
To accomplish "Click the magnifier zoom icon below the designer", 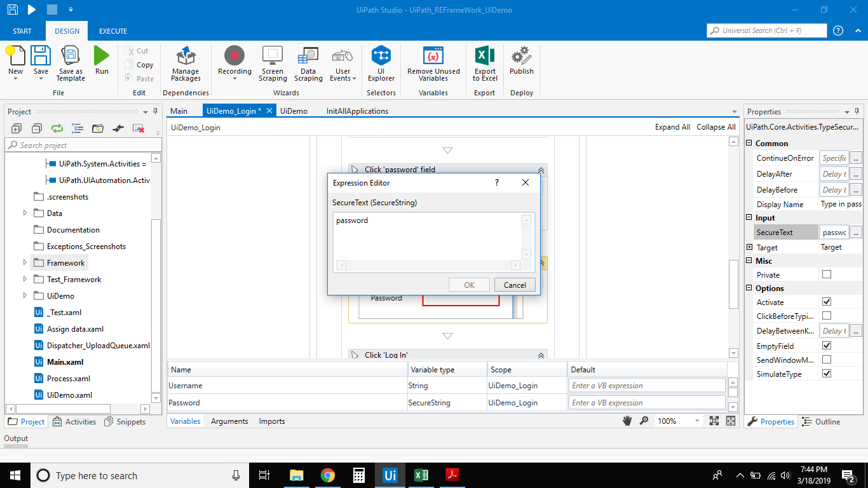I will point(644,421).
